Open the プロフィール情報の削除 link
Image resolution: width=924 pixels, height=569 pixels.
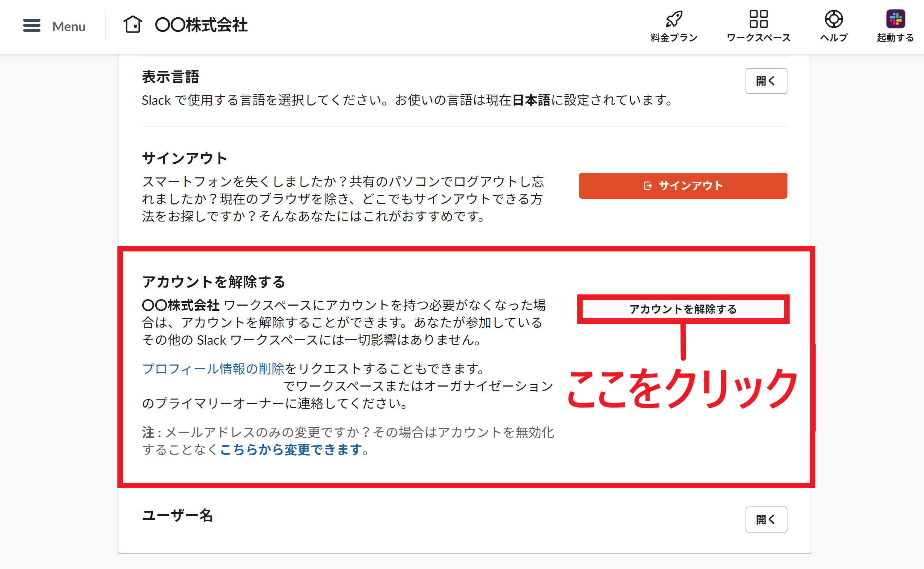click(213, 369)
